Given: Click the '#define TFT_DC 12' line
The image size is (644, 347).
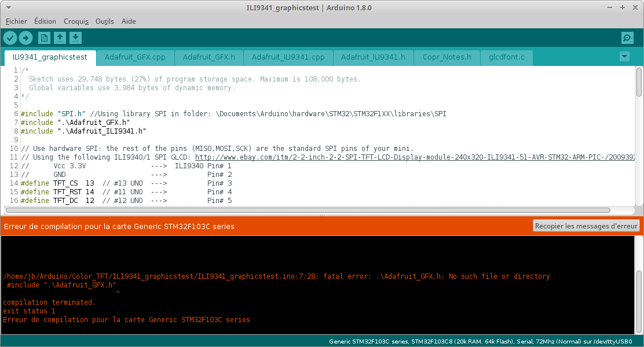Looking at the screenshot, I should tap(126, 200).
